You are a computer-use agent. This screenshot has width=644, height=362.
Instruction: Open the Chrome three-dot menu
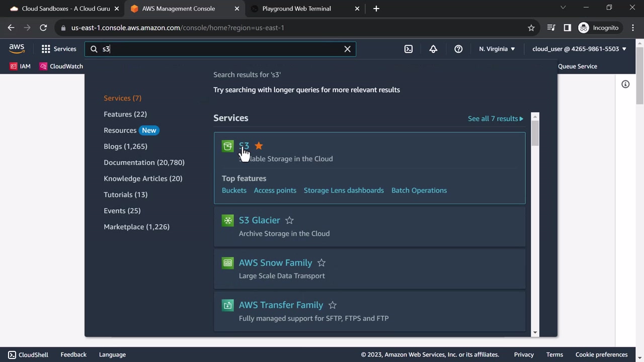point(632,28)
